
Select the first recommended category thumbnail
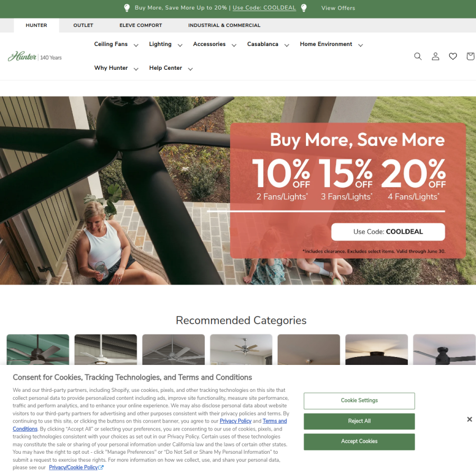(x=38, y=350)
